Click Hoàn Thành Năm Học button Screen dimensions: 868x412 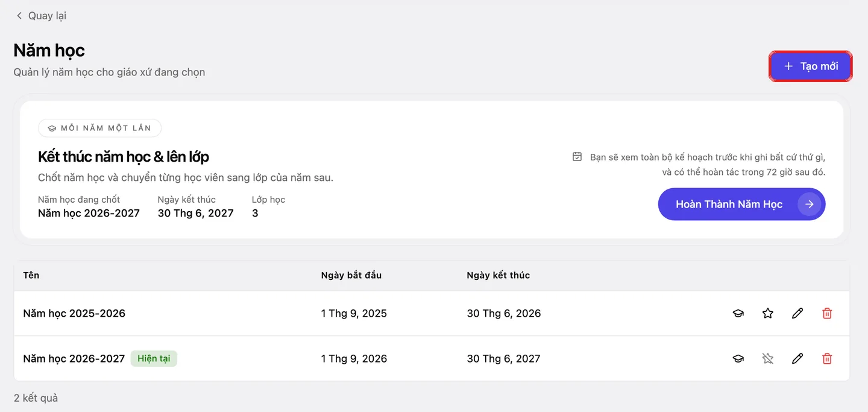[741, 204]
